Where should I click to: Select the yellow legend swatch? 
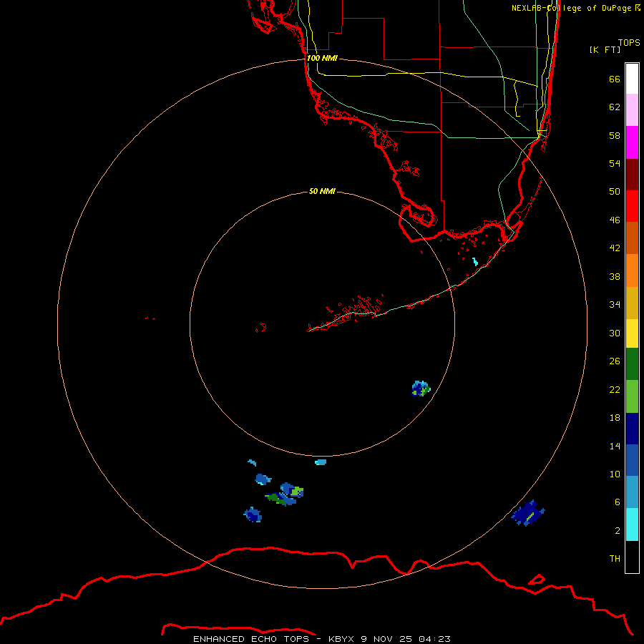[x=632, y=333]
